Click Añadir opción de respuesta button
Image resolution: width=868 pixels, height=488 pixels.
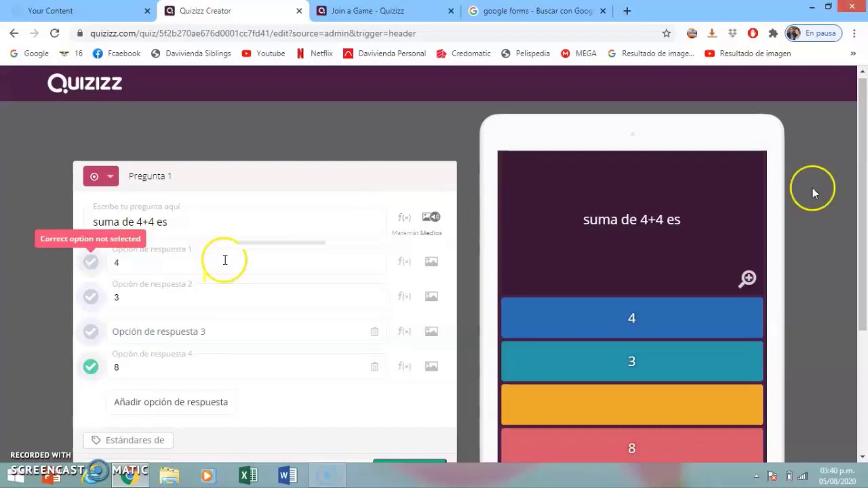171,402
